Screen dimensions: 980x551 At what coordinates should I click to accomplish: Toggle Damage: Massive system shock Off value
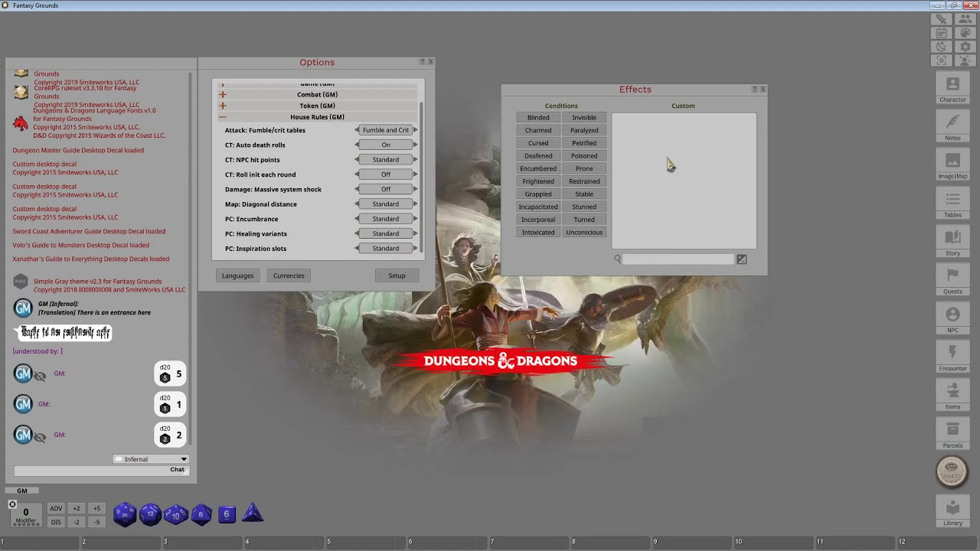[386, 189]
